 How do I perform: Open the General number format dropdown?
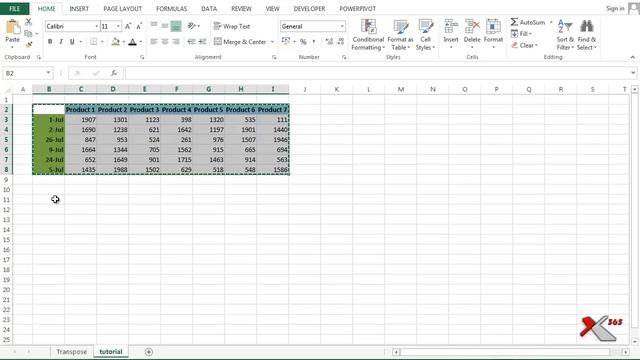click(x=342, y=27)
